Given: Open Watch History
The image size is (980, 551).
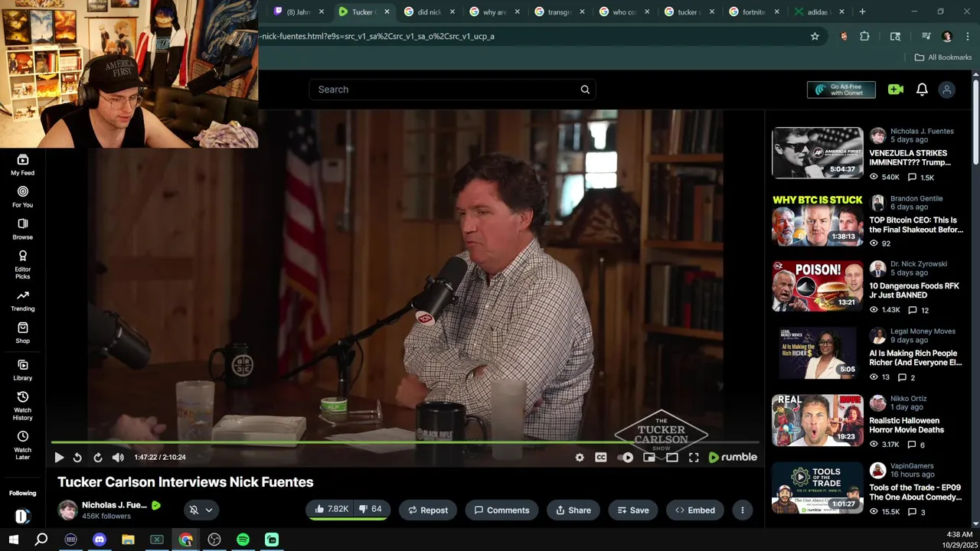Looking at the screenshot, I should (22, 406).
